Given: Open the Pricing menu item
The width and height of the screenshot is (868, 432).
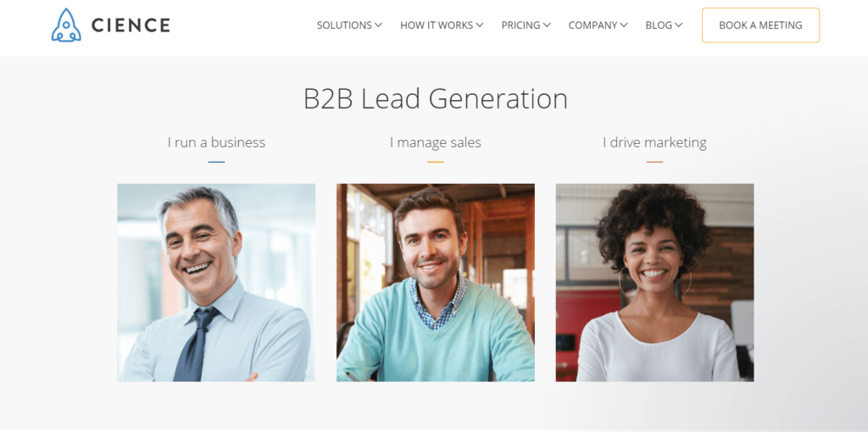Looking at the screenshot, I should [x=521, y=25].
